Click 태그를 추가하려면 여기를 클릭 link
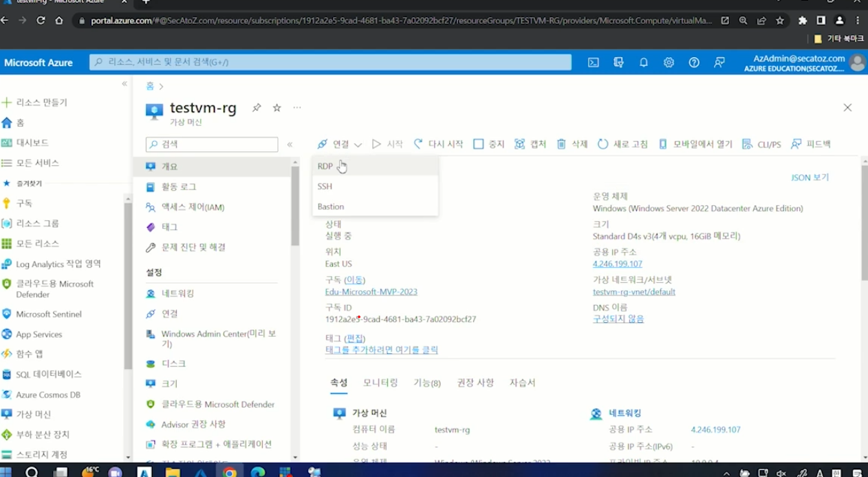This screenshot has height=477, width=868. [x=382, y=350]
